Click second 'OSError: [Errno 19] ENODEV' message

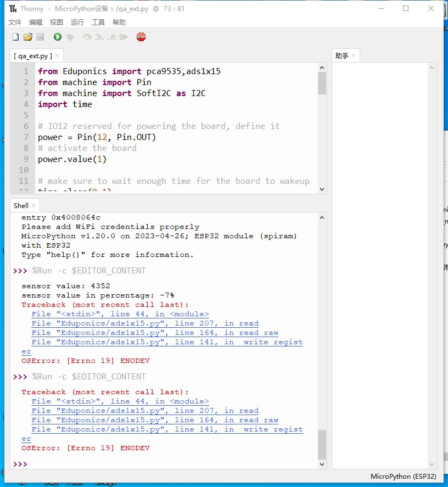click(x=86, y=448)
